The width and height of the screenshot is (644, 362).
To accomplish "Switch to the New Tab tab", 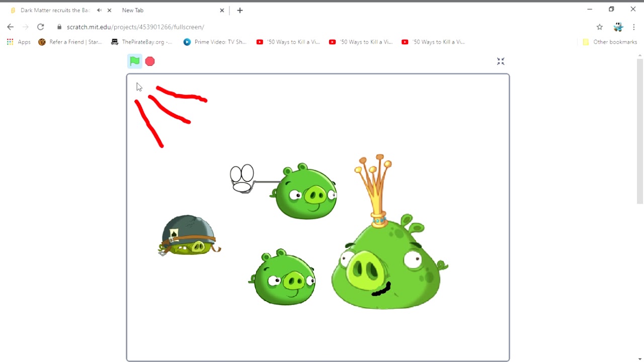I will (x=133, y=10).
